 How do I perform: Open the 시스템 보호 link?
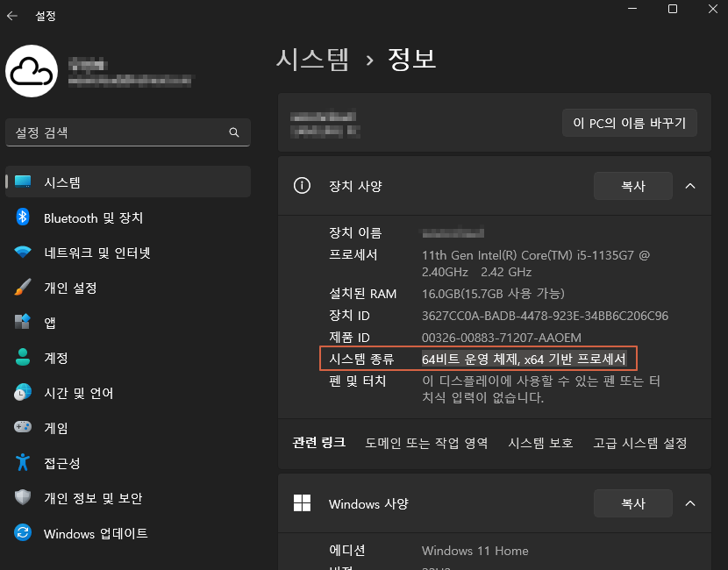click(540, 443)
